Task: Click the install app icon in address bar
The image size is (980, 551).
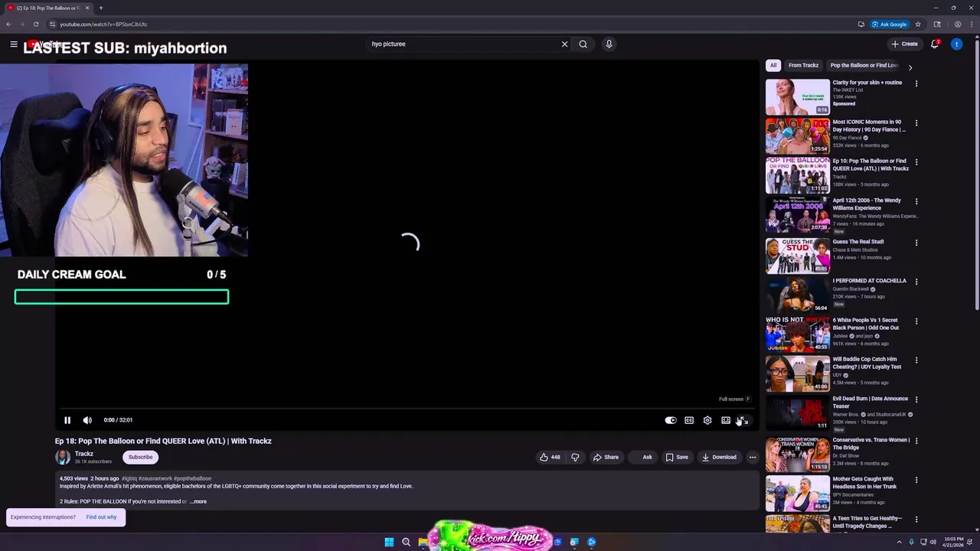Action: (861, 24)
